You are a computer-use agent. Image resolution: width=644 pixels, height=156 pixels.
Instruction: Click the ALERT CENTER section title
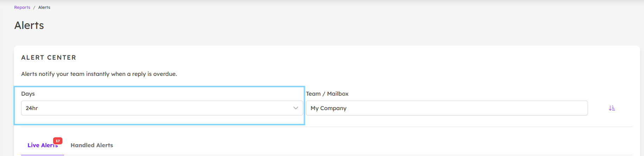tap(49, 58)
